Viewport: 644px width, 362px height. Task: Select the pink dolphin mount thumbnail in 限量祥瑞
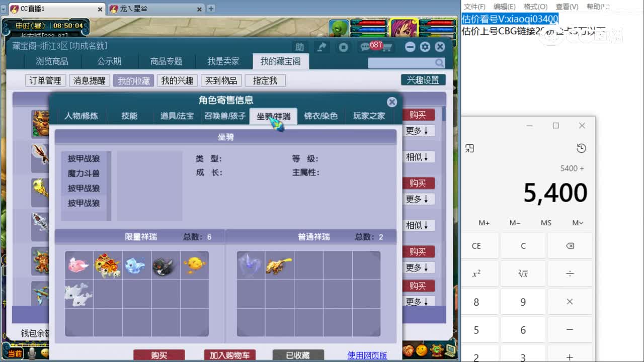coord(78,265)
